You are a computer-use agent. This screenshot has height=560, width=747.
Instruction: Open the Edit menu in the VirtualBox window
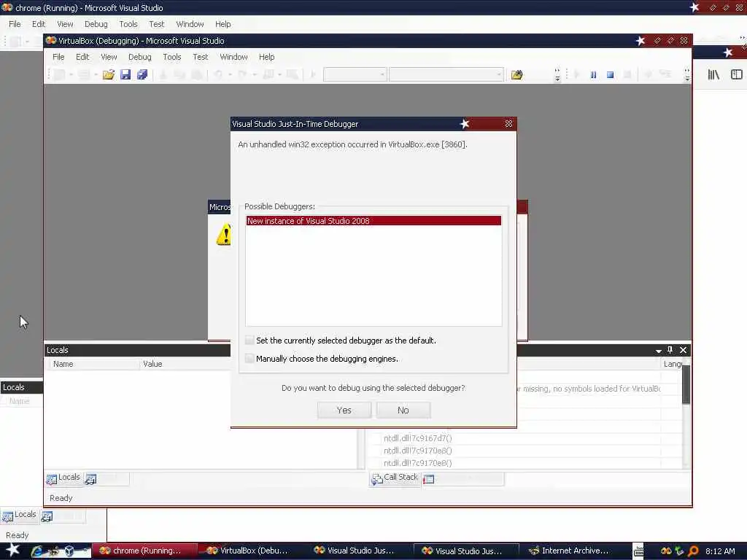coord(82,57)
